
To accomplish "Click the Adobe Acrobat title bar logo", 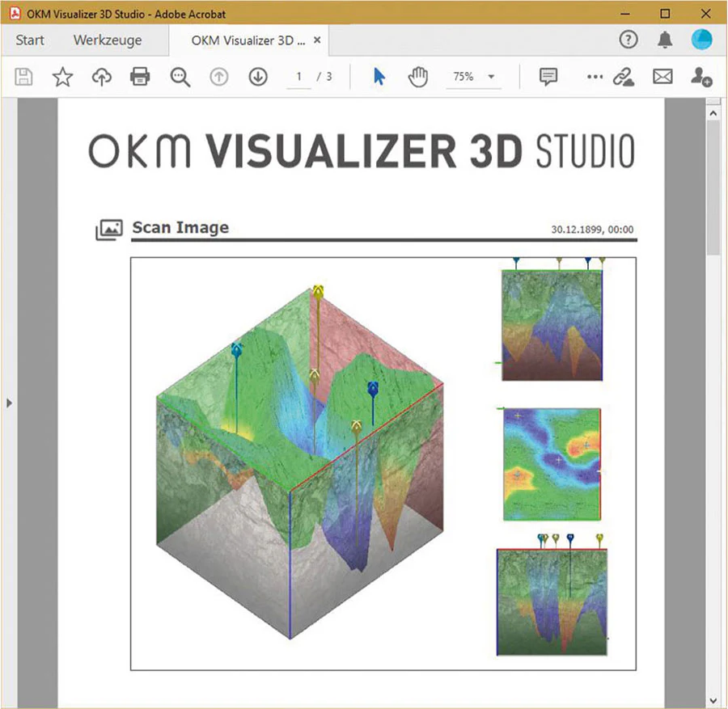I will pyautogui.click(x=15, y=14).
